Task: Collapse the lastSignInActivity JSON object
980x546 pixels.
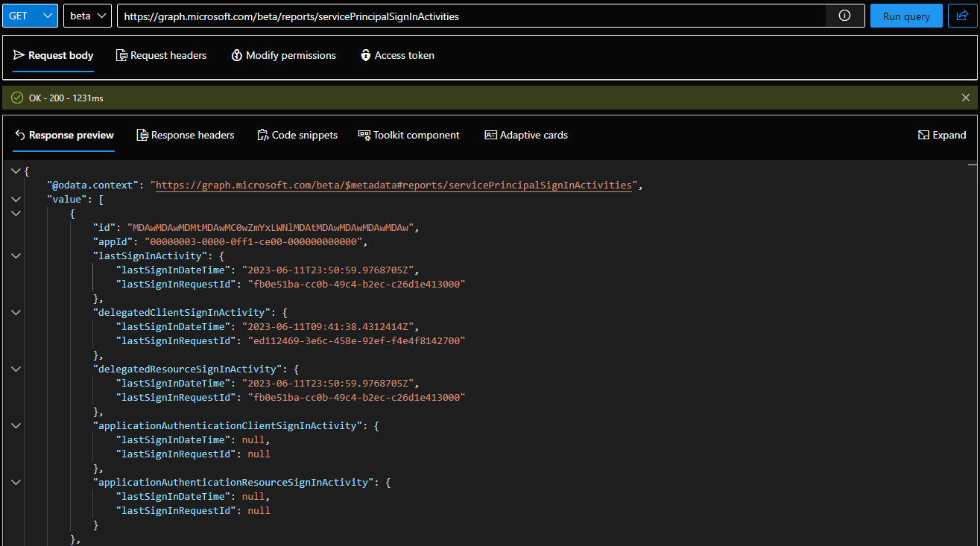Action: [16, 255]
